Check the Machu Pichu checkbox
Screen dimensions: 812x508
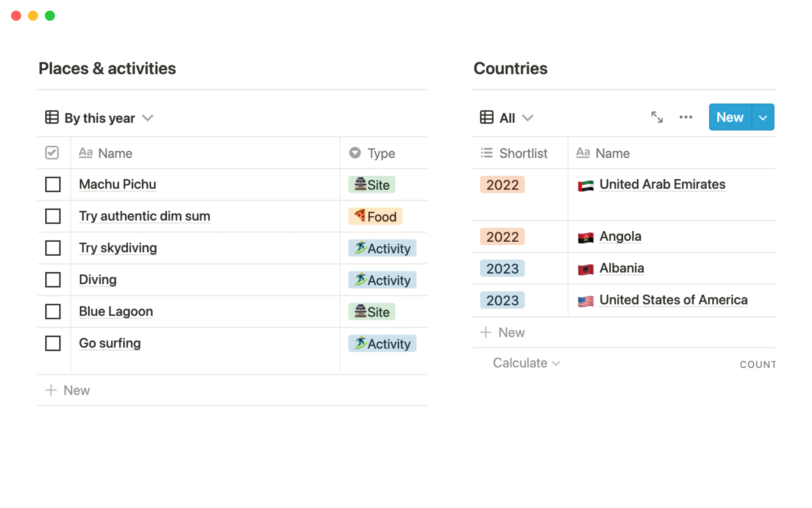53,185
